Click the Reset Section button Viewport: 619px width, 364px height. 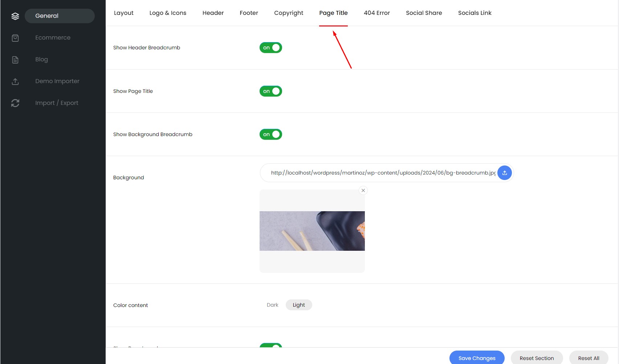(537, 358)
